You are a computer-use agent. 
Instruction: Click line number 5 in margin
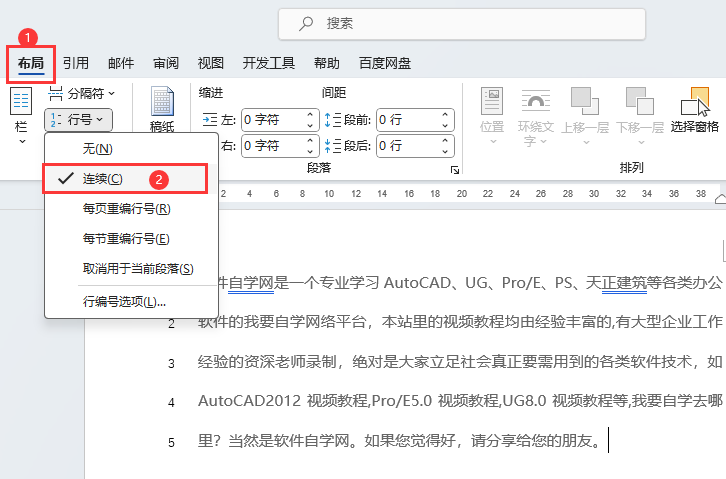tap(171, 442)
